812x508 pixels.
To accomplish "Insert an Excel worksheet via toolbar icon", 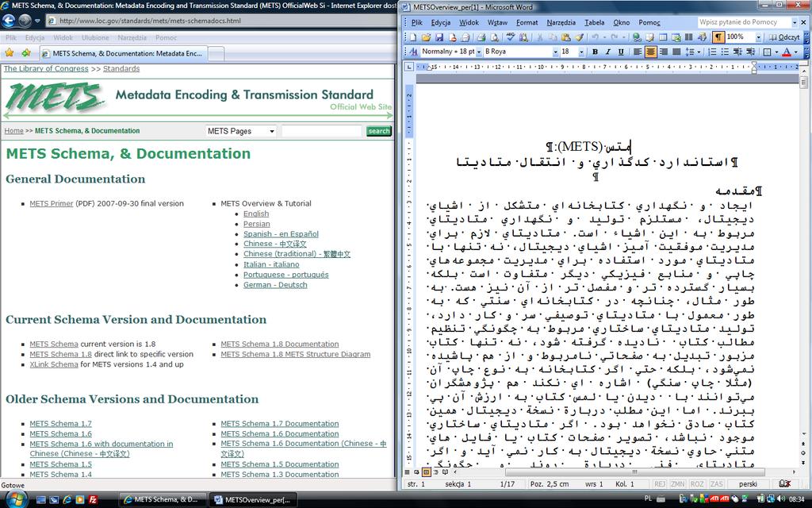I will click(676, 37).
